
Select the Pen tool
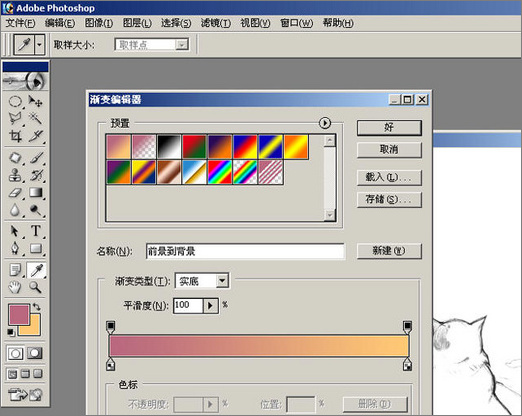pyautogui.click(x=15, y=248)
